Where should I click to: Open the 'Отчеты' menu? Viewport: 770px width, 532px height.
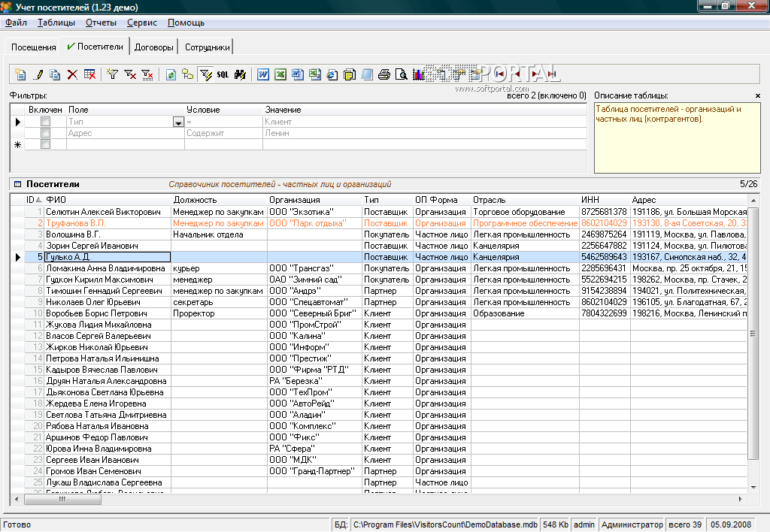coord(101,23)
